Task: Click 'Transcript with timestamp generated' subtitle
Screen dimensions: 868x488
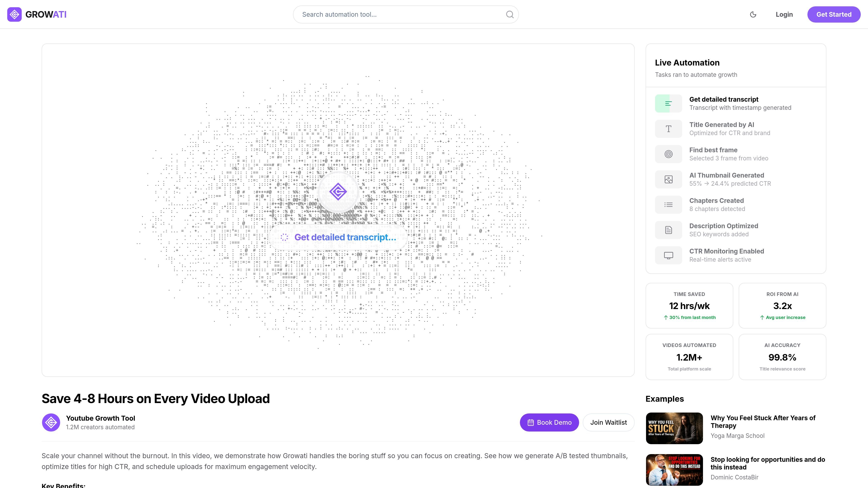Action: [x=740, y=108]
